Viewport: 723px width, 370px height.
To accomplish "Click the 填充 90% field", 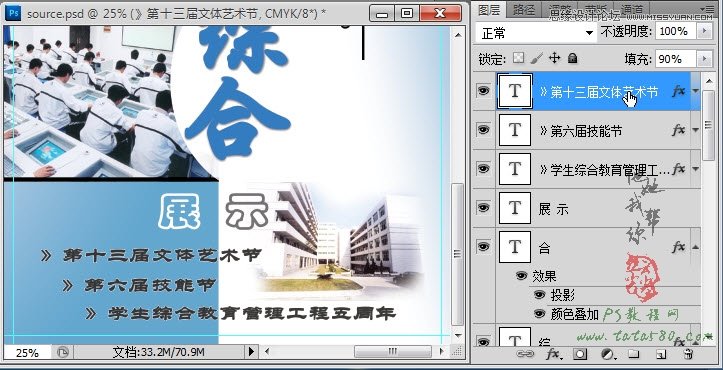I will pos(676,59).
